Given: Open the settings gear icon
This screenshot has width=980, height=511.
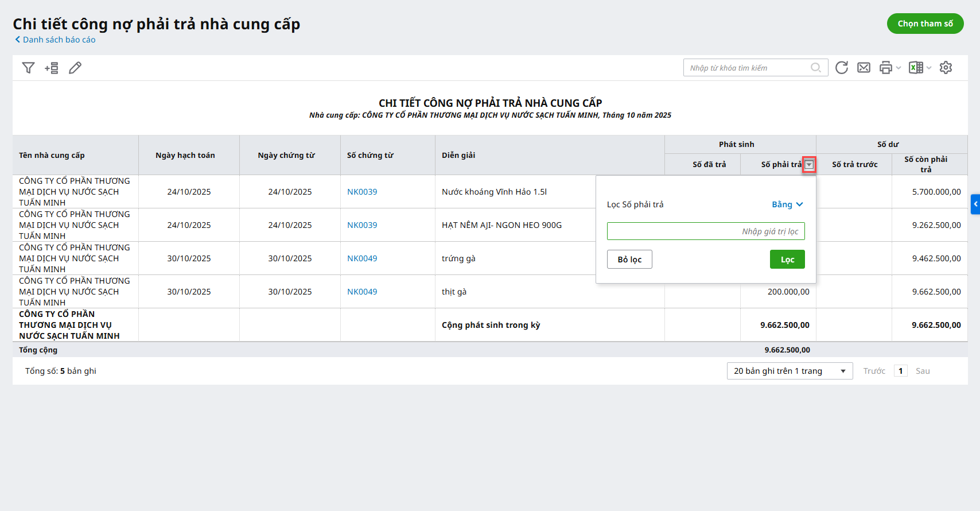Looking at the screenshot, I should [x=946, y=68].
